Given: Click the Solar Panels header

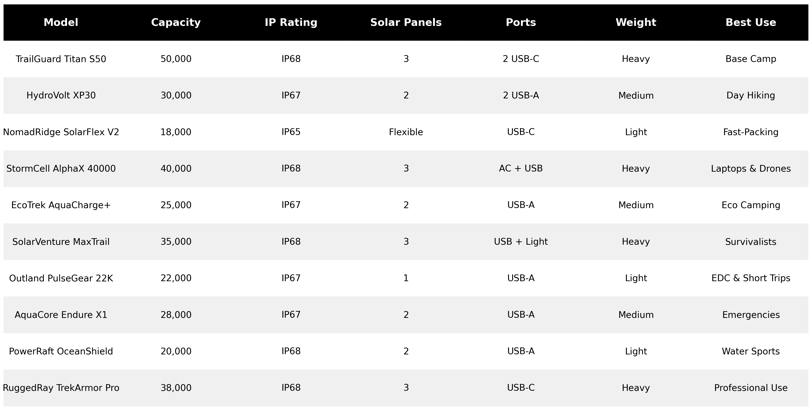Looking at the screenshot, I should pos(406,22).
